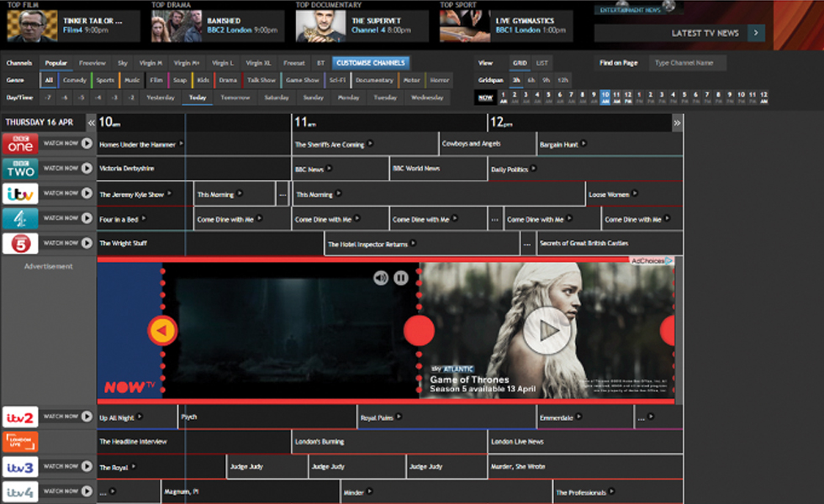Move the TV grid back to earlier times
The image size is (824, 504).
(92, 123)
